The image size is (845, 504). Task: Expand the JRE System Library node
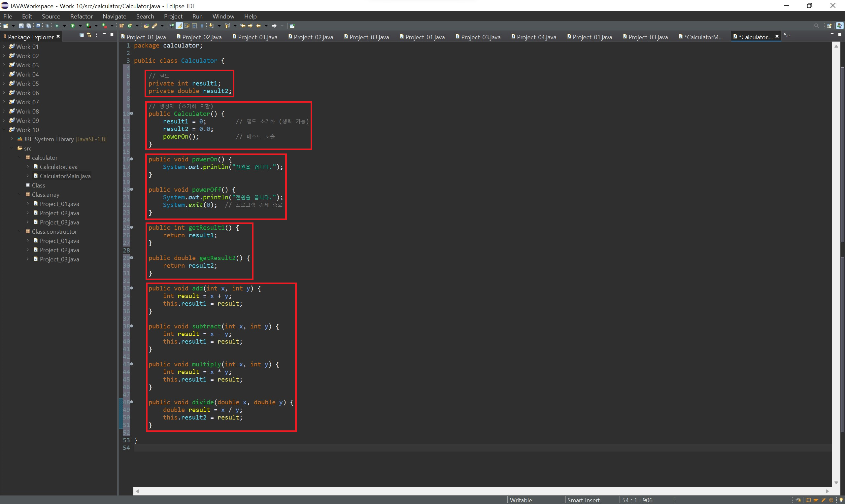point(12,139)
